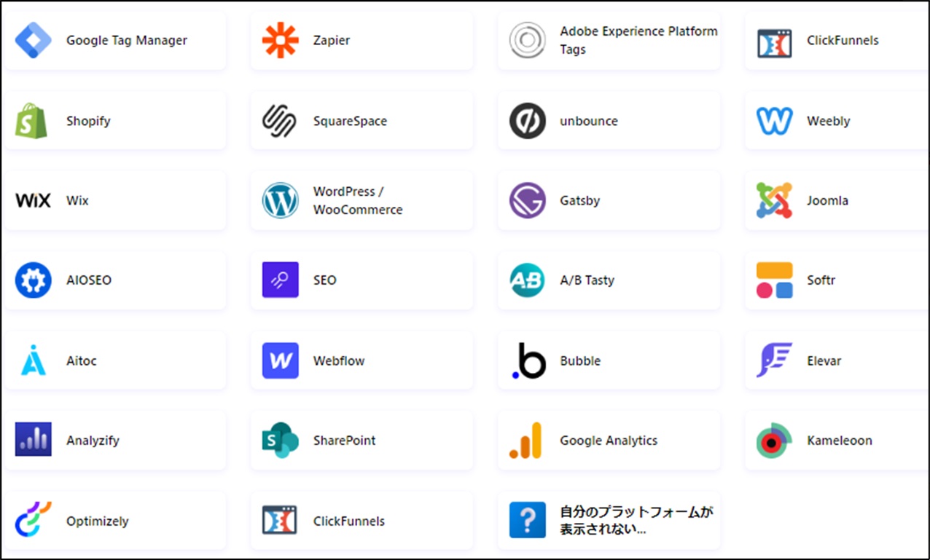Image resolution: width=930 pixels, height=560 pixels.
Task: Click the green Shopify bag icon
Action: click(x=31, y=121)
